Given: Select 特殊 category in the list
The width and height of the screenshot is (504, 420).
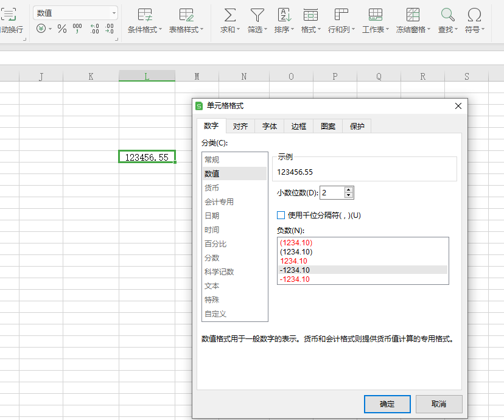Looking at the screenshot, I should coord(234,300).
